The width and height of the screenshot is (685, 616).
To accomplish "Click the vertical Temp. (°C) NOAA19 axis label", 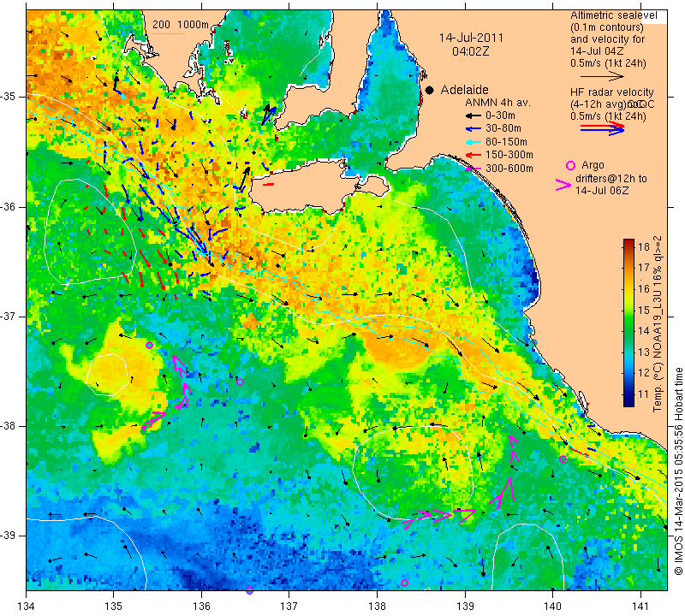I will tap(657, 323).
